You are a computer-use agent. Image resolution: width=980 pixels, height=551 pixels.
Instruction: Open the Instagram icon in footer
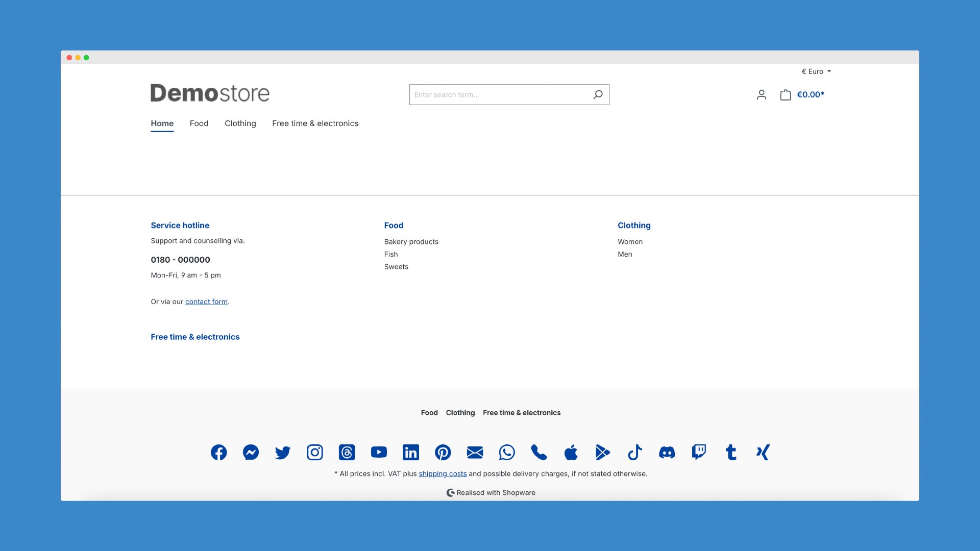[x=314, y=453]
